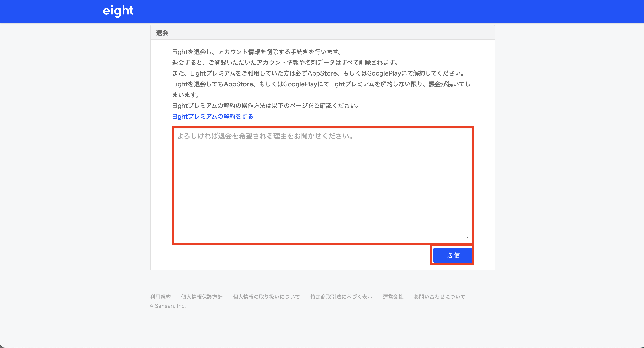Click the textarea resize handle
Viewport: 644px width, 348px height.
(x=467, y=237)
